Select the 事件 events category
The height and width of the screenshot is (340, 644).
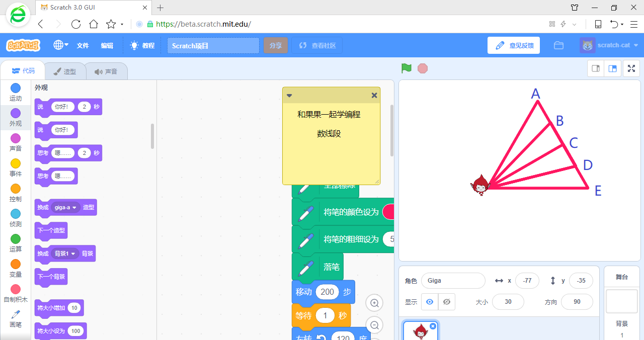16,168
